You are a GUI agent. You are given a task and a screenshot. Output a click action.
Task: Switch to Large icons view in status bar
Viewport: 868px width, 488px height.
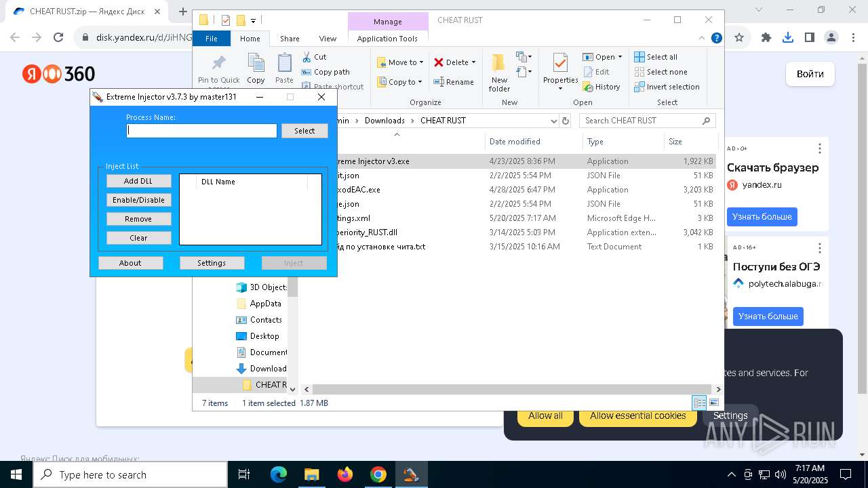click(713, 403)
